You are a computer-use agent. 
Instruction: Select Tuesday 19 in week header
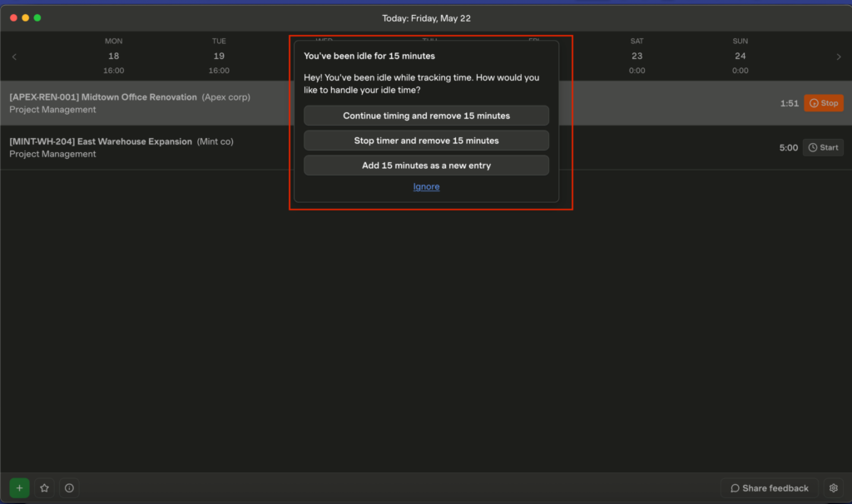tap(219, 56)
